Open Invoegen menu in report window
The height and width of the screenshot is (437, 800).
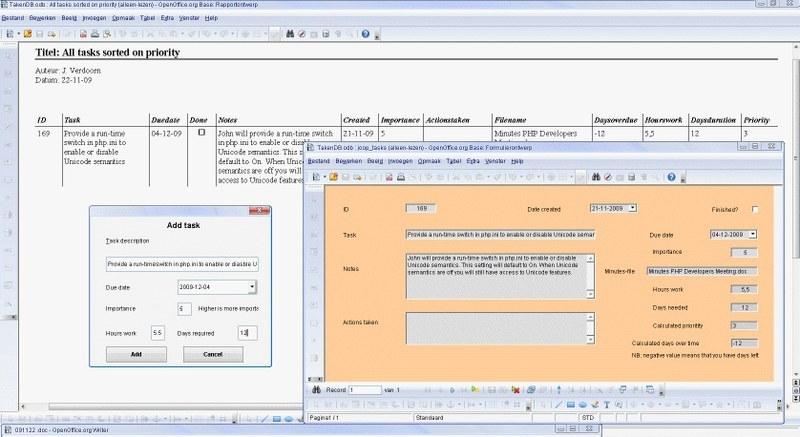94,18
